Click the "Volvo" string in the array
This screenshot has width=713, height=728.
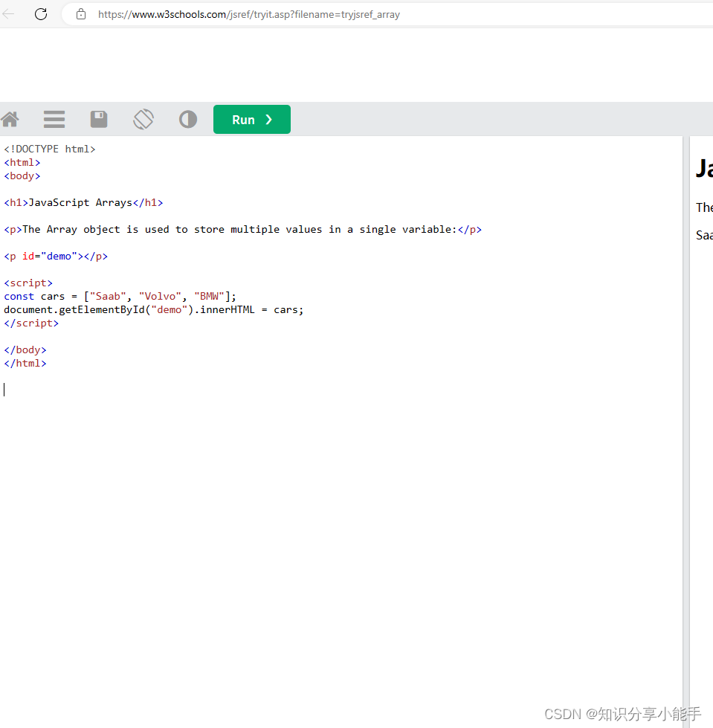160,296
